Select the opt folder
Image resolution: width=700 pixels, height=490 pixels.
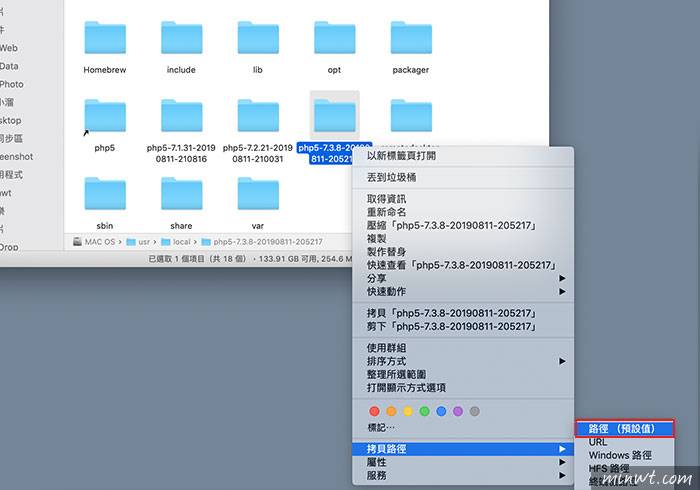pyautogui.click(x=334, y=38)
